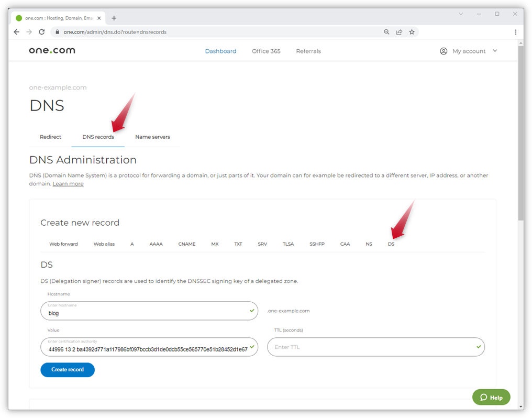Open the browser tab list chevron

coord(460,14)
